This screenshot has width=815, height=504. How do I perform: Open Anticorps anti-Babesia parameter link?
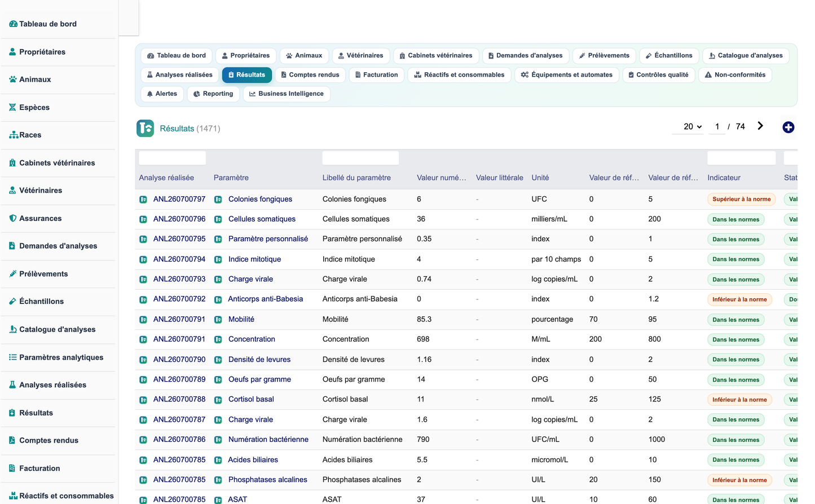[265, 299]
